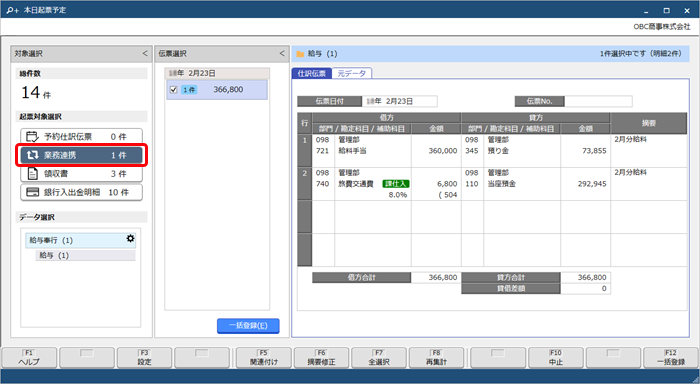Click row number 1 header
The width and height of the screenshot is (700, 384).
tap(304, 150)
